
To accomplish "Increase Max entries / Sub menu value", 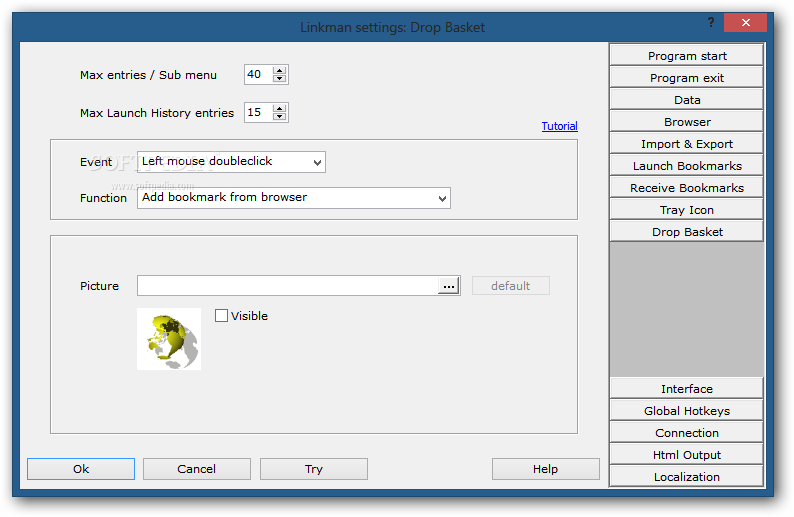I will click(280, 70).
